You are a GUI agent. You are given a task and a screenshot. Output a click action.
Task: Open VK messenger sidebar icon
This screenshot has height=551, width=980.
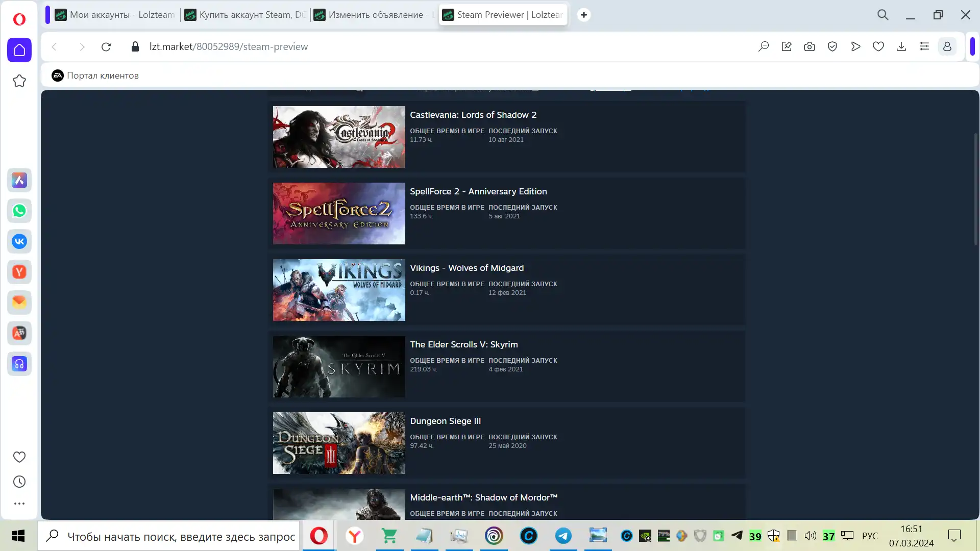(x=19, y=241)
